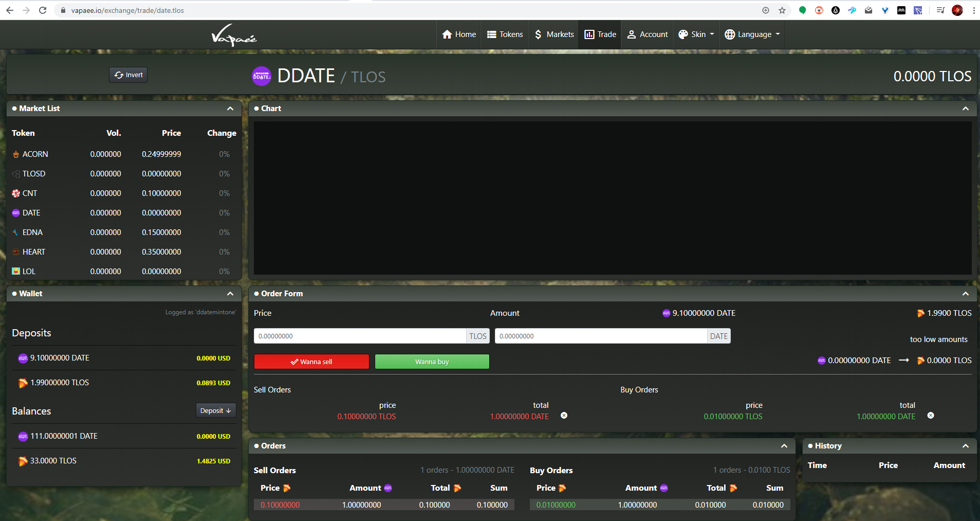The image size is (980, 521).
Task: Click the DDATE token icon in title
Action: [x=262, y=76]
